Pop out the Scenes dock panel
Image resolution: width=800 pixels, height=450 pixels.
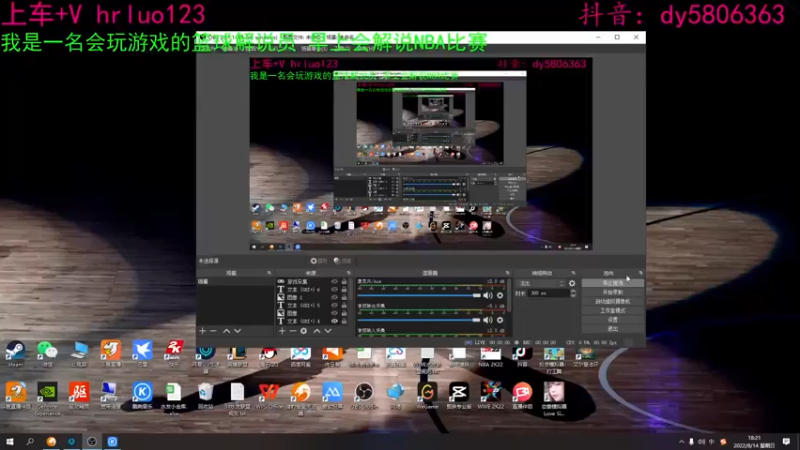click(x=269, y=273)
